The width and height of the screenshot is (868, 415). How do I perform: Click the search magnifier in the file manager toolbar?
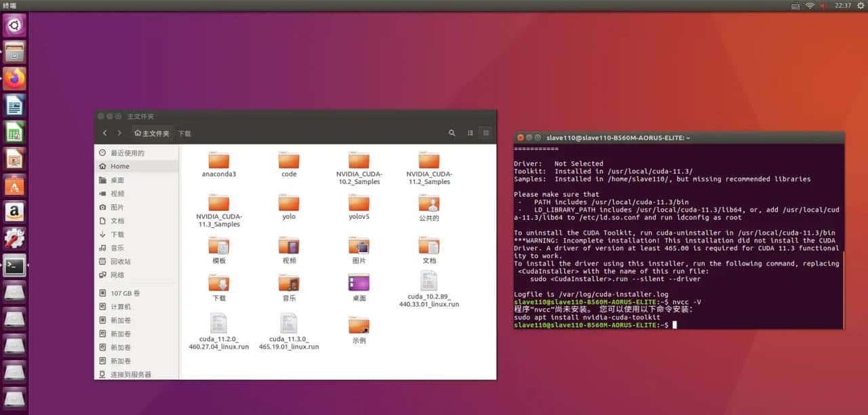pyautogui.click(x=452, y=133)
